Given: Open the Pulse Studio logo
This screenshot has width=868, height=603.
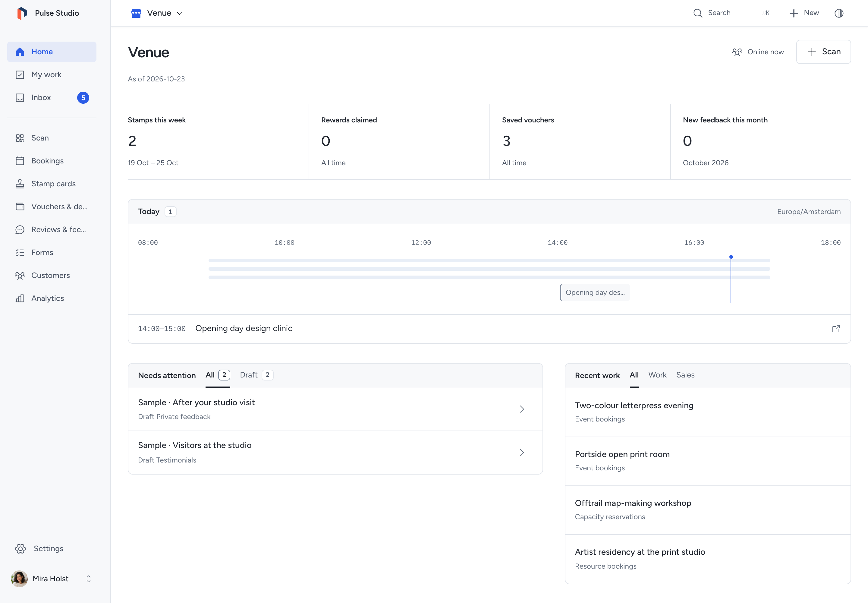Looking at the screenshot, I should [22, 13].
